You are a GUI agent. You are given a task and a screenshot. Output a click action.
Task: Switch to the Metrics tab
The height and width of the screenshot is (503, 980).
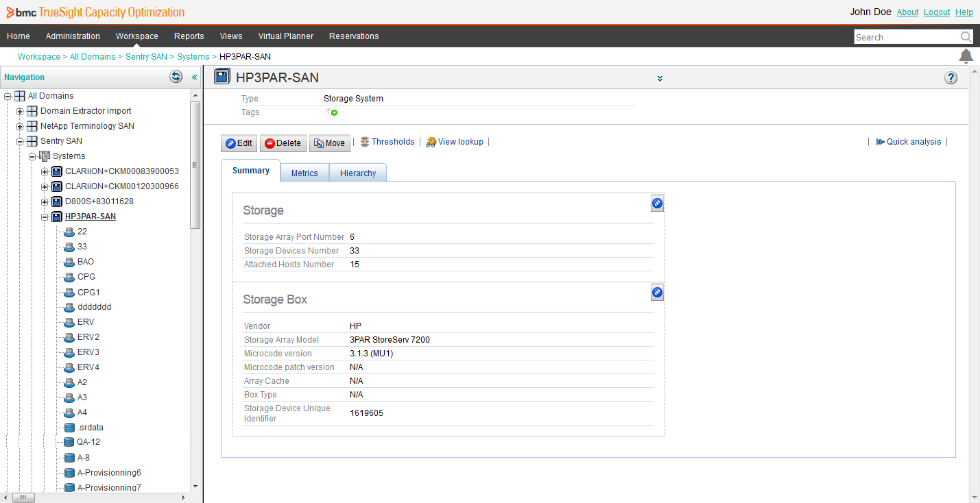pos(304,173)
